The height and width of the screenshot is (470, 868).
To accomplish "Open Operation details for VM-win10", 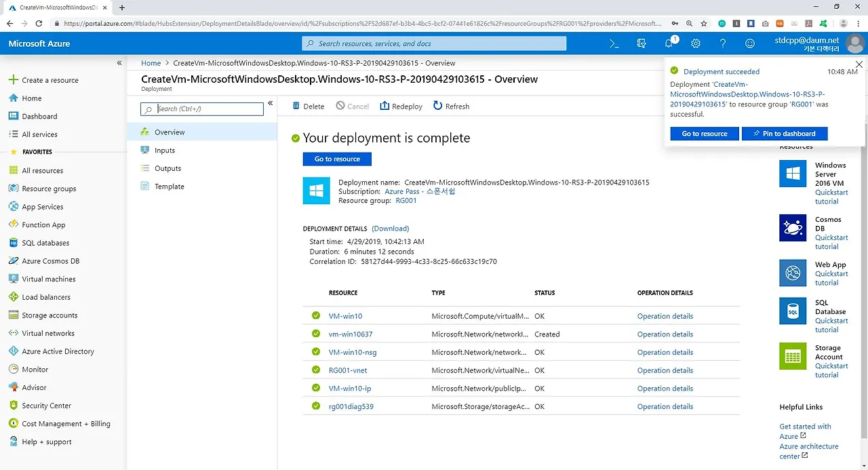I will click(665, 316).
